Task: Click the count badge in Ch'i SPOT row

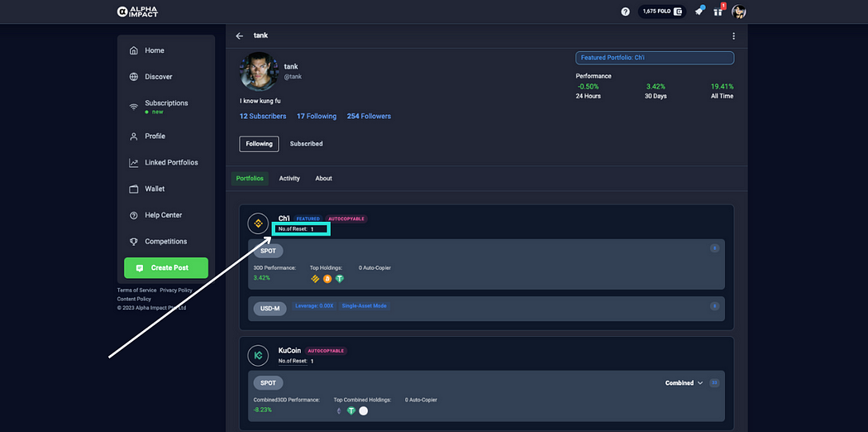Action: tap(715, 248)
